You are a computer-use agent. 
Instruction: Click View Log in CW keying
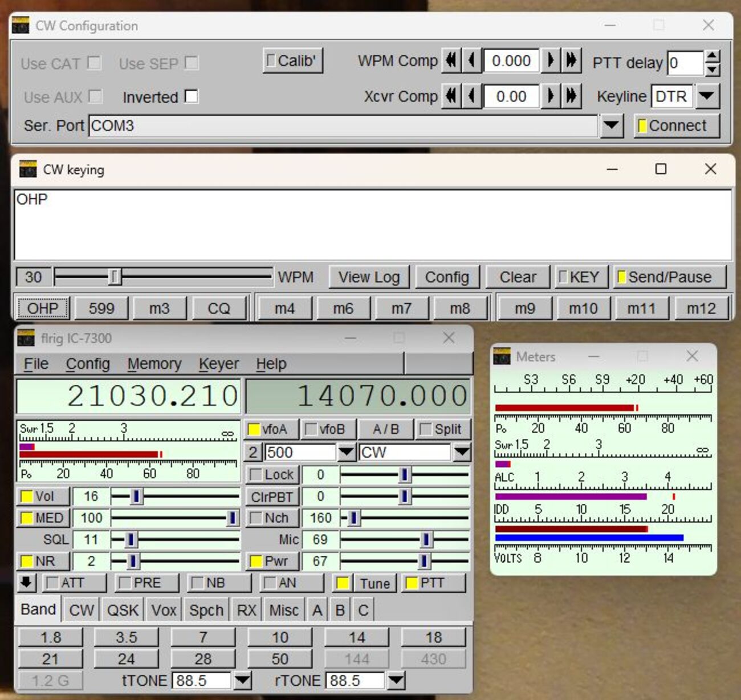(369, 277)
